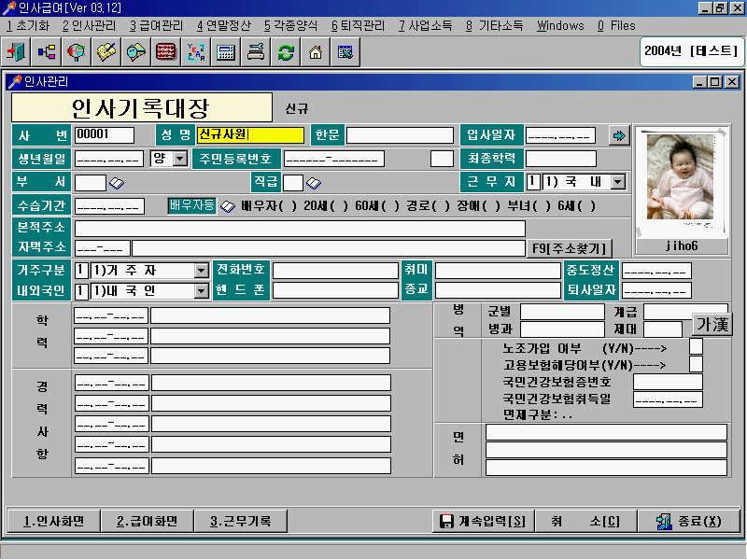Click the F9[주소찾기] address search button
Screen dimensions: 747x560
[x=571, y=248]
